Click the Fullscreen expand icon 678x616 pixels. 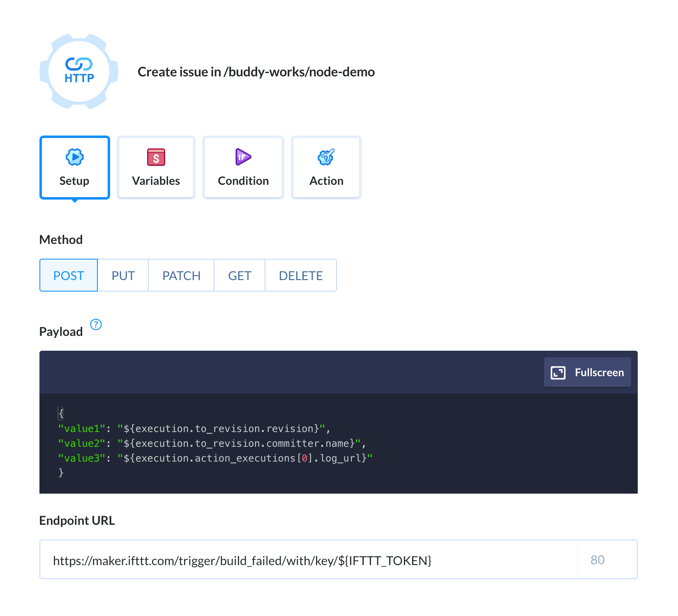(x=558, y=372)
